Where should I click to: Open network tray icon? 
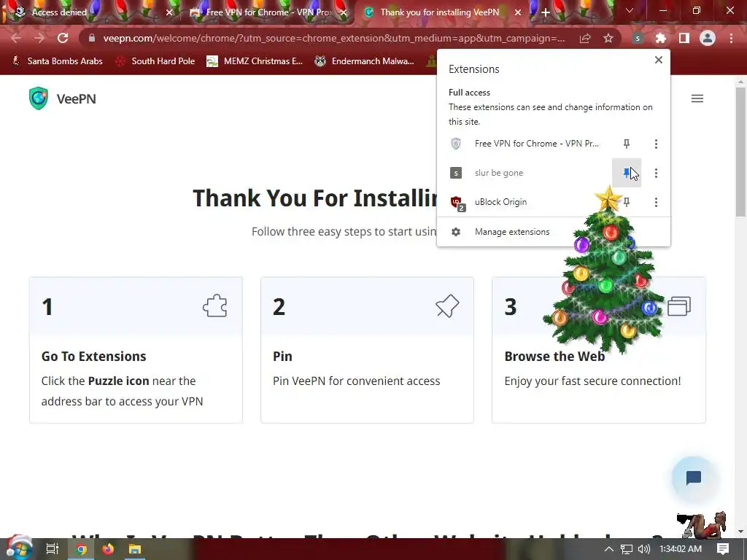[x=626, y=549]
